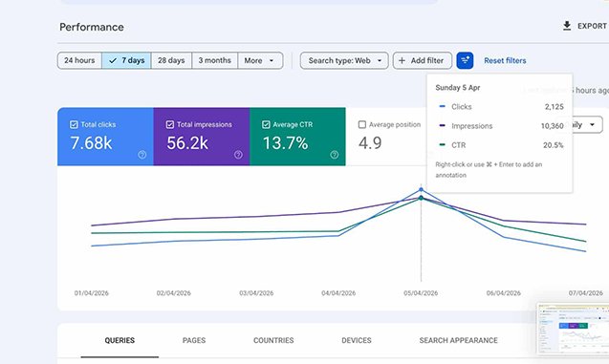This screenshot has height=364, width=609.
Task: Click the 13.7% average CTR value
Action: (286, 143)
